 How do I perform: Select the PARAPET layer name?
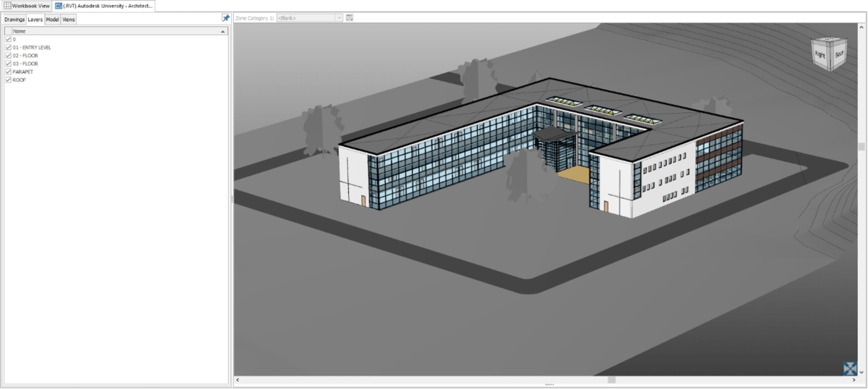(23, 72)
